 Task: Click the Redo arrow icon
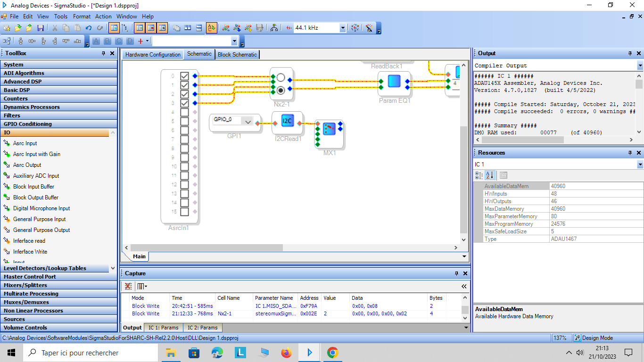pos(99,28)
